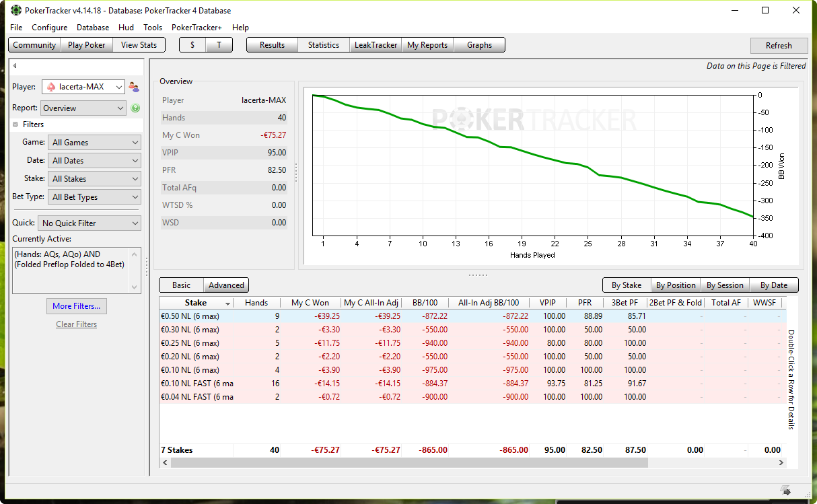The image size is (817, 504).
Task: Collapse the Filters section
Action: [15, 124]
